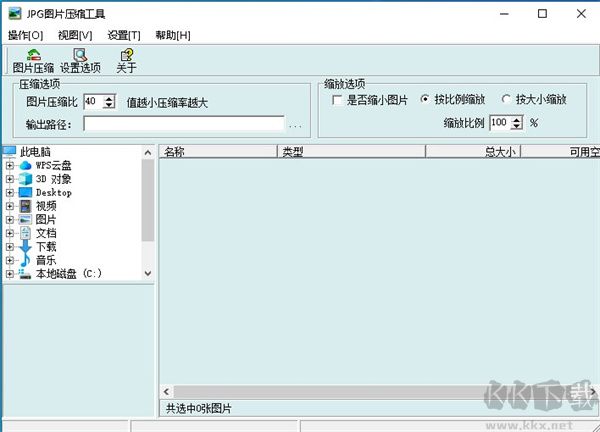
Task: Click the JPG图片压缩工具 app icon in title bar
Action: tap(15, 14)
